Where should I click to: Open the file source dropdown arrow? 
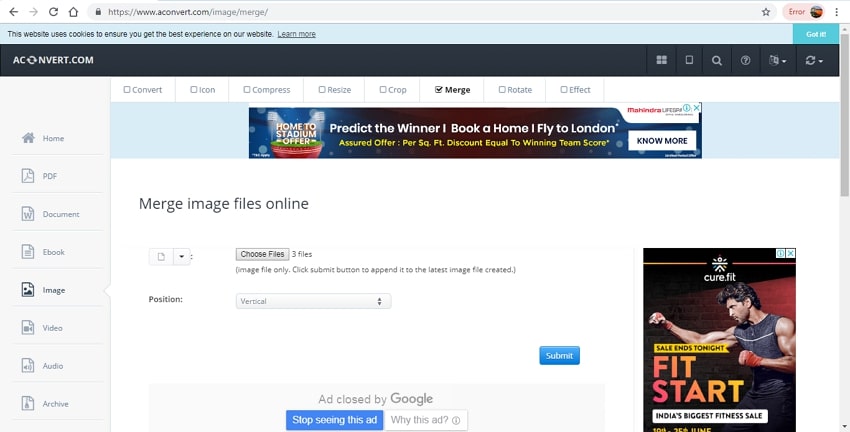click(181, 256)
